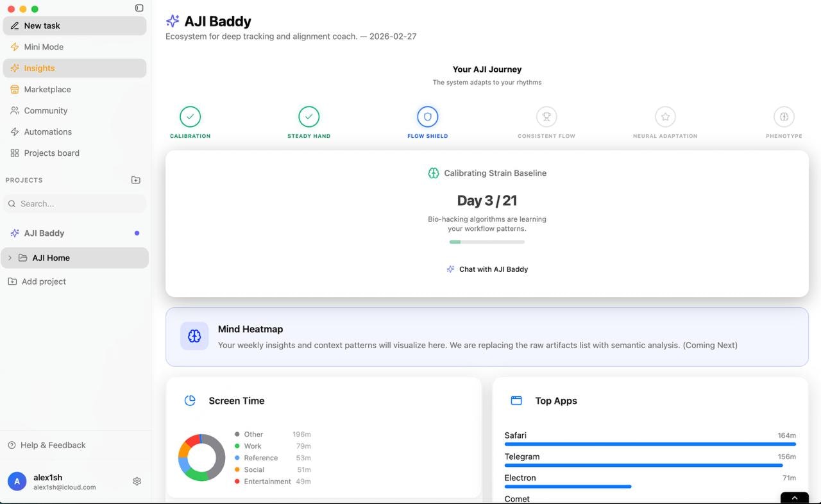The width and height of the screenshot is (821, 504).
Task: Open Help & Feedback
Action: tap(47, 445)
